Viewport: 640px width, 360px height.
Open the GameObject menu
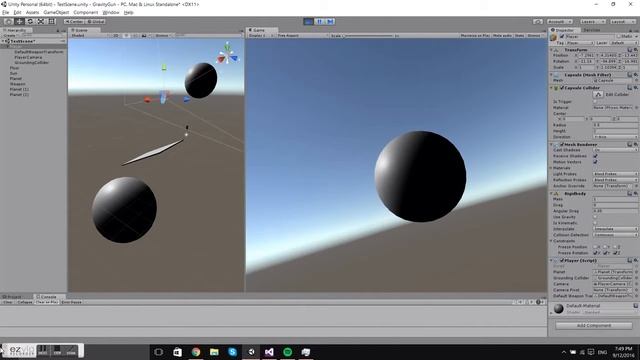(x=56, y=13)
